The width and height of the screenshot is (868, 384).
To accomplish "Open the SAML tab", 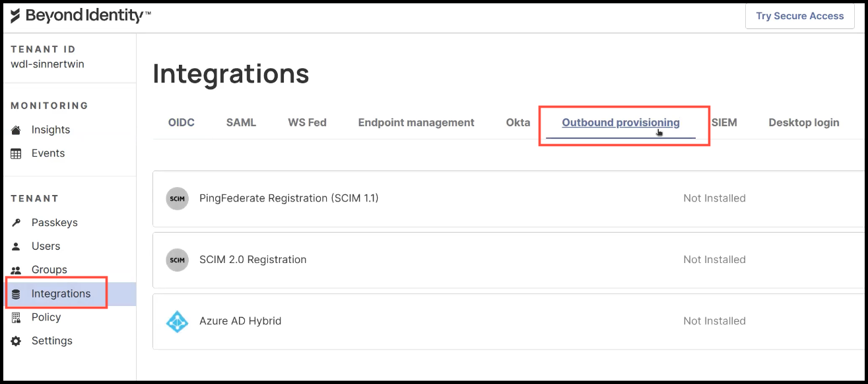I will click(241, 122).
